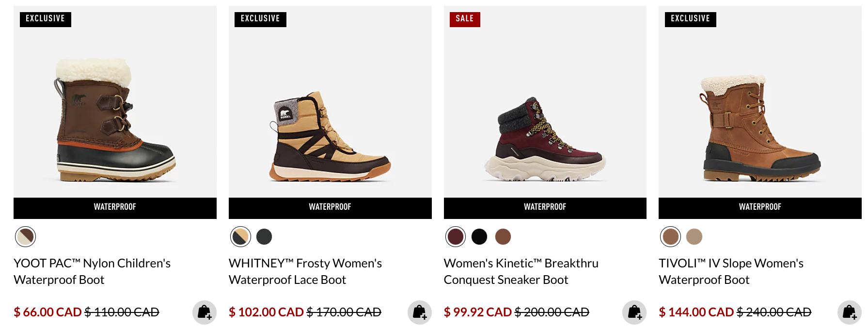Add Kinetic Breakthru Conquest boot to bag
This screenshot has width=868, height=327.
click(x=634, y=312)
